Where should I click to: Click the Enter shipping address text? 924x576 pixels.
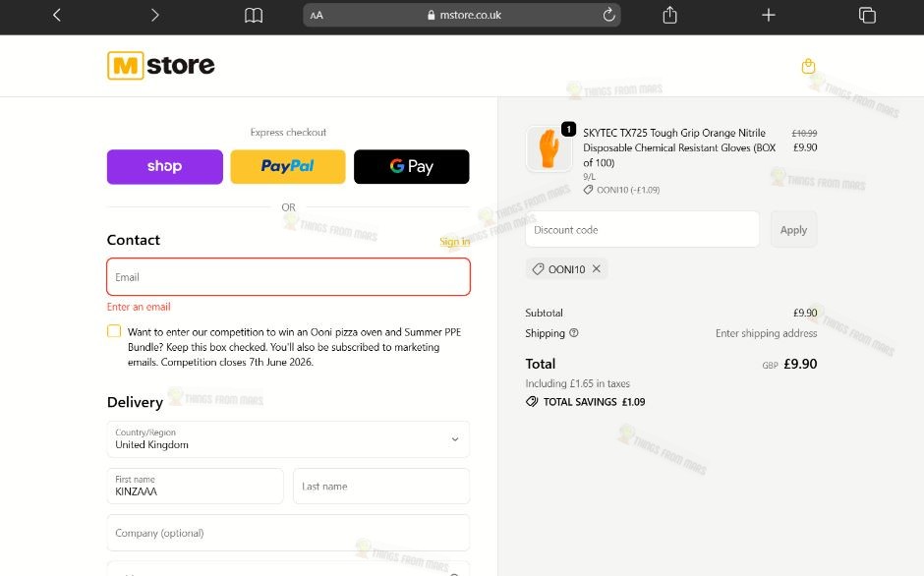[x=766, y=333]
